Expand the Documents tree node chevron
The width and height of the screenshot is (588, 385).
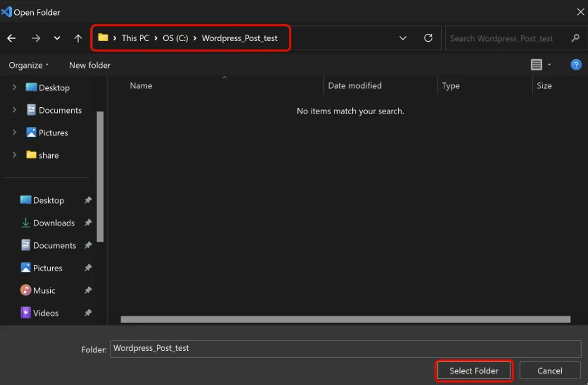click(14, 110)
